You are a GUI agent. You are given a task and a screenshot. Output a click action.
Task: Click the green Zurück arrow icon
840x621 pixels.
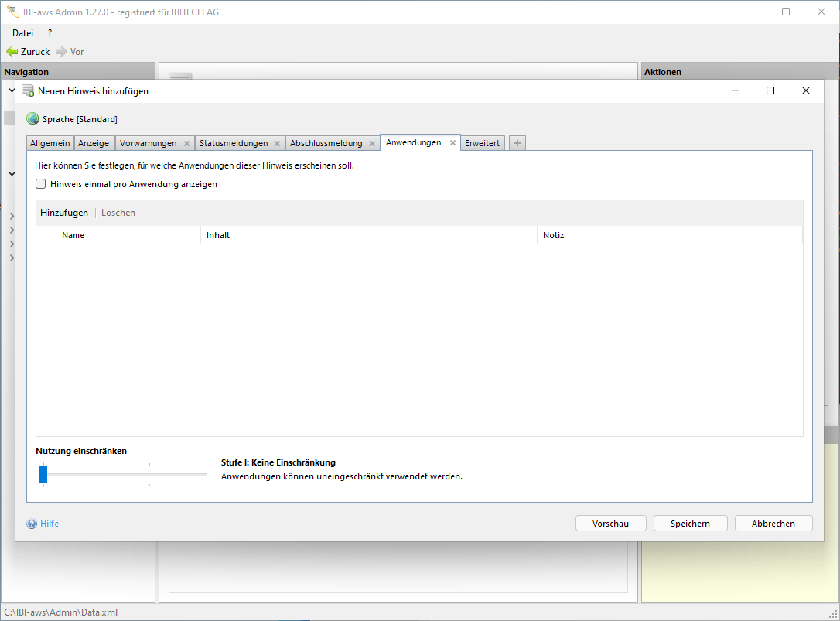(12, 52)
